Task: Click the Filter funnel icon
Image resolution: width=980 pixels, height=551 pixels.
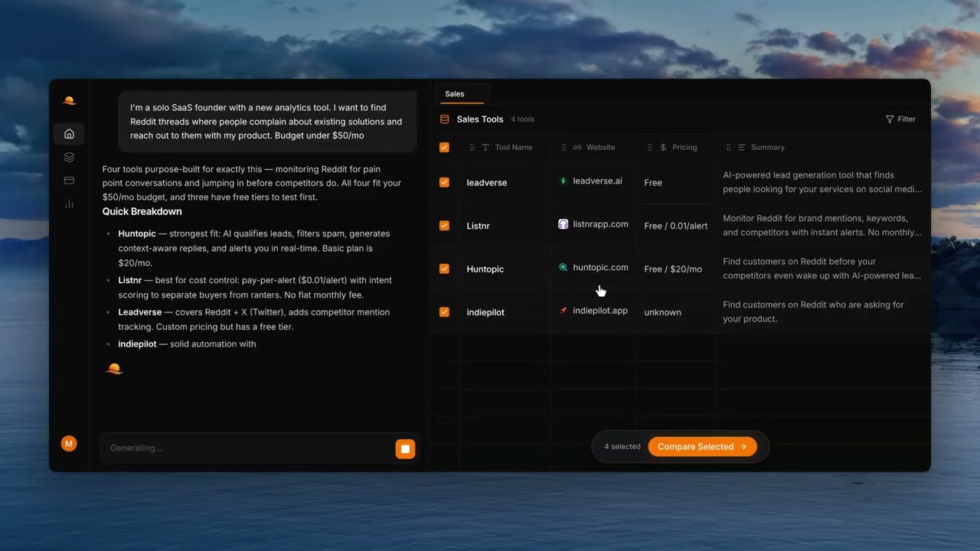Action: [890, 119]
